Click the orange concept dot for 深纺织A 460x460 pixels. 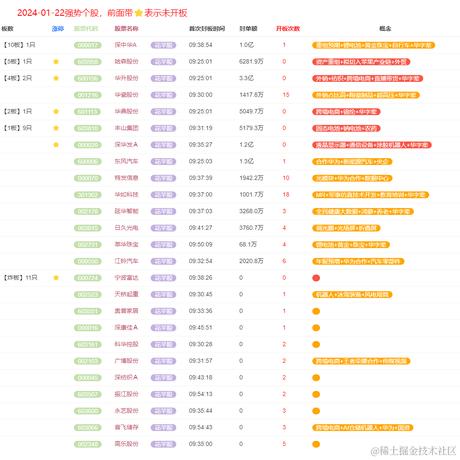(316, 378)
